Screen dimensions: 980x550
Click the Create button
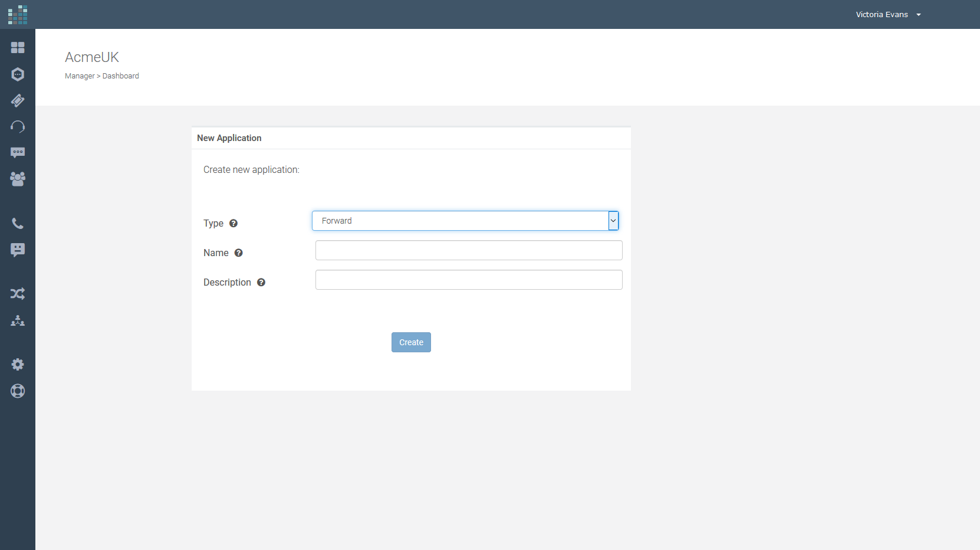tap(411, 342)
